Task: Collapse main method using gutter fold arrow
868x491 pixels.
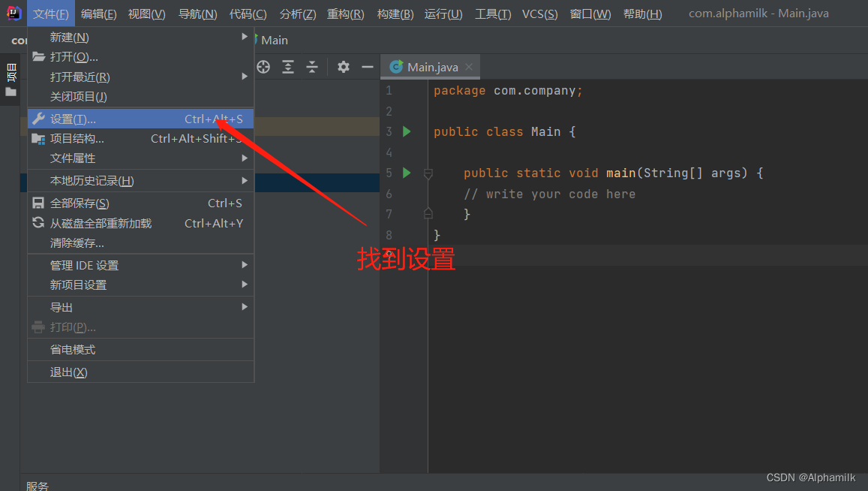Action: click(x=428, y=173)
